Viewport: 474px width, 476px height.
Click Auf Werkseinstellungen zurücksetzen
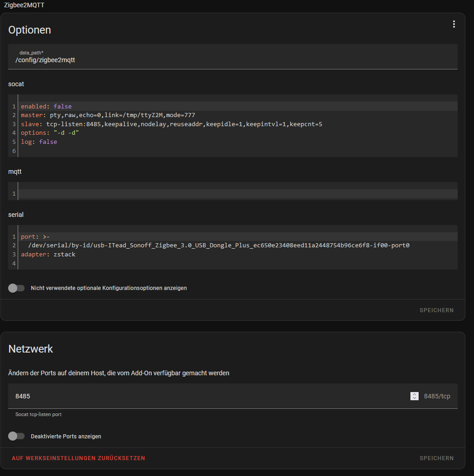coord(79,458)
